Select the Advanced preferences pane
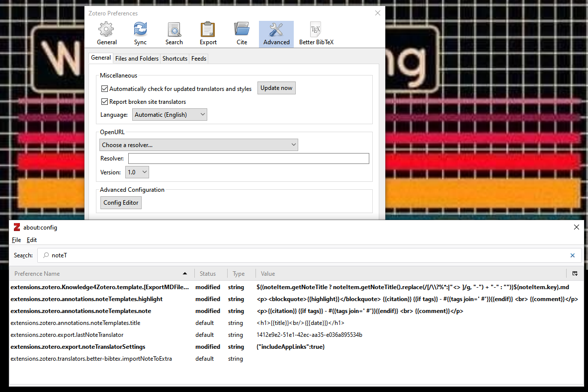Viewport: 588px width, 392px height. (x=276, y=34)
